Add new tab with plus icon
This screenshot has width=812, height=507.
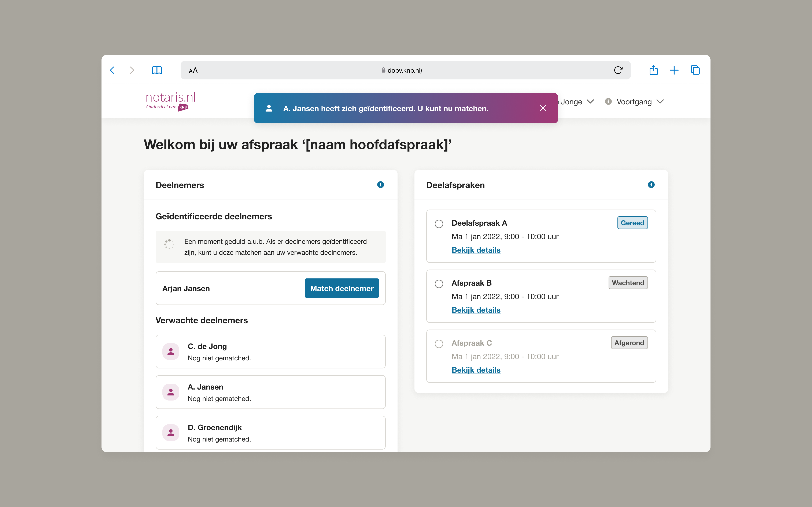[674, 70]
